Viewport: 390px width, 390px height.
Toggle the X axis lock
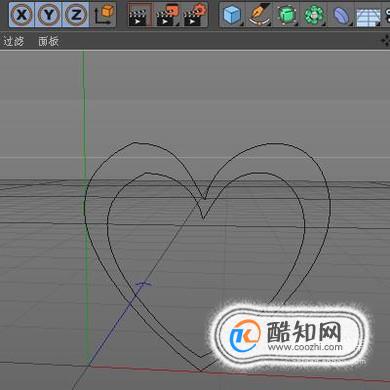pos(22,14)
